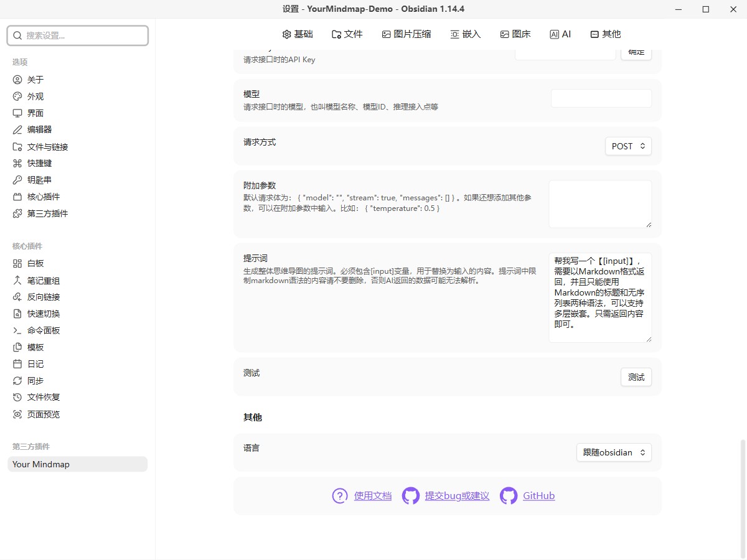The width and height of the screenshot is (747, 560).
Task: Click the question mark help icon
Action: coord(340,496)
